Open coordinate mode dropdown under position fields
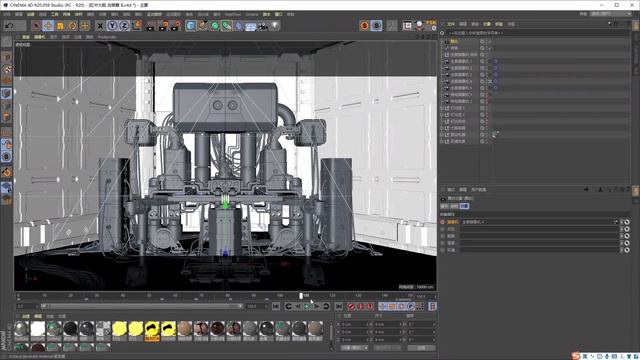This screenshot has height=360, width=640. point(355,348)
